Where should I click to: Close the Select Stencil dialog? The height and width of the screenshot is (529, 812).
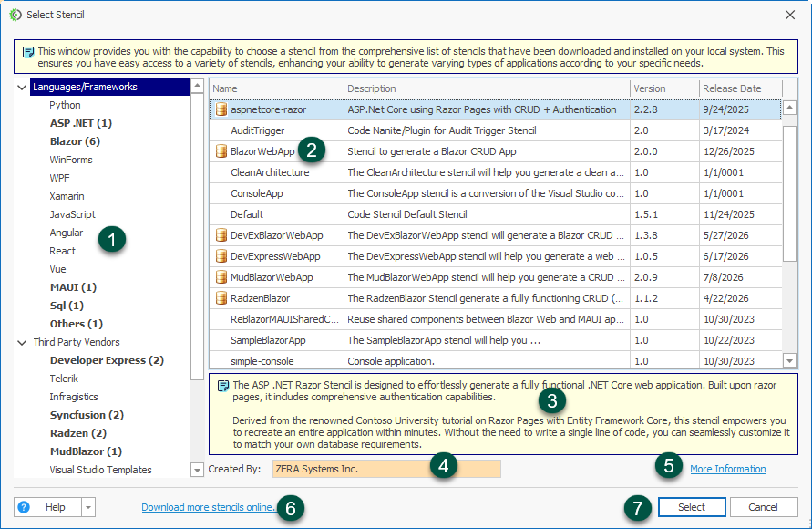point(790,15)
